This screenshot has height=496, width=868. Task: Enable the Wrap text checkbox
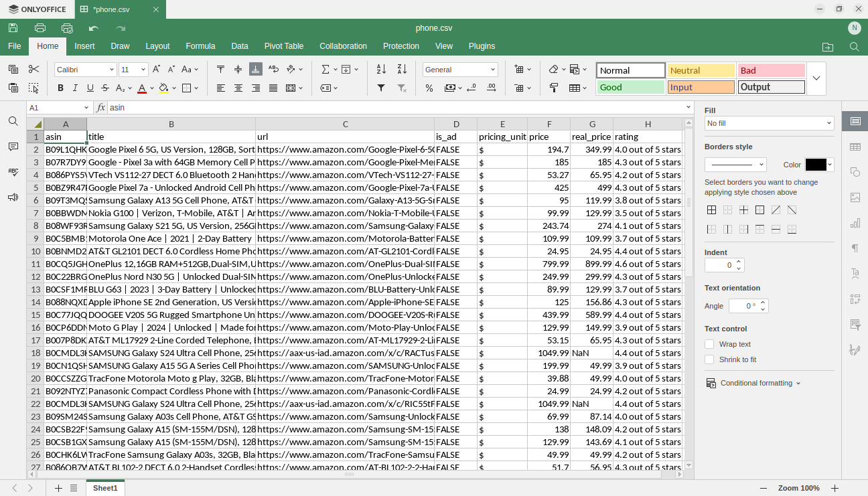click(709, 344)
